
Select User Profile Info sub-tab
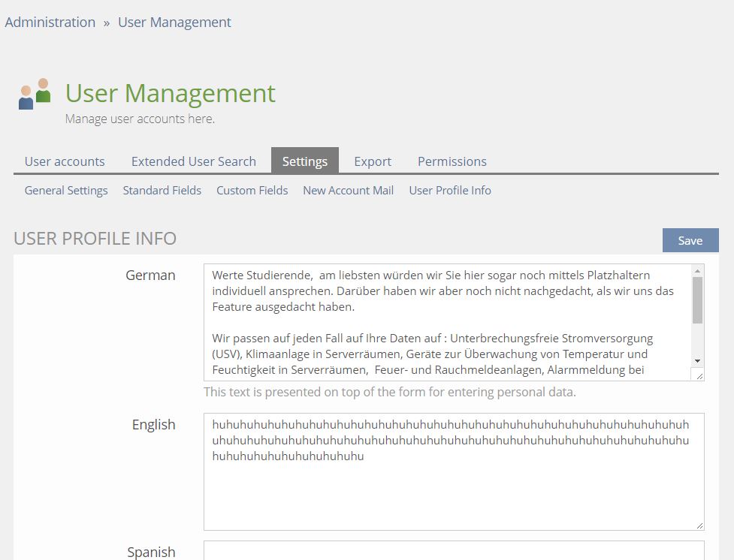point(449,191)
